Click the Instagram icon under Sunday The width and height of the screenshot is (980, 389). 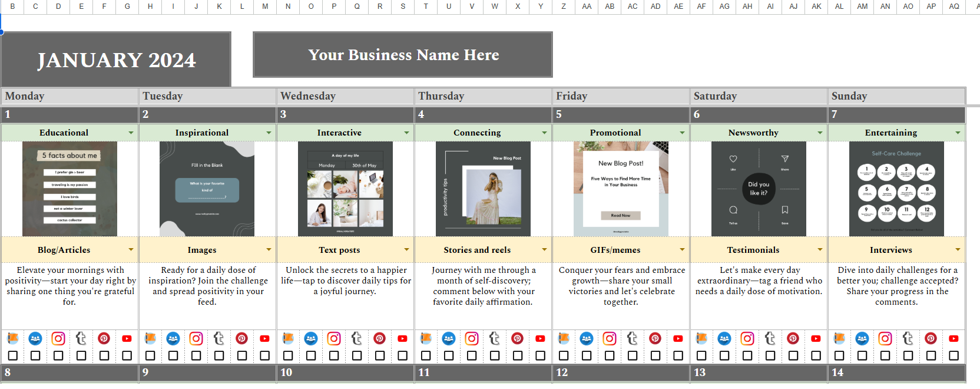click(x=885, y=338)
